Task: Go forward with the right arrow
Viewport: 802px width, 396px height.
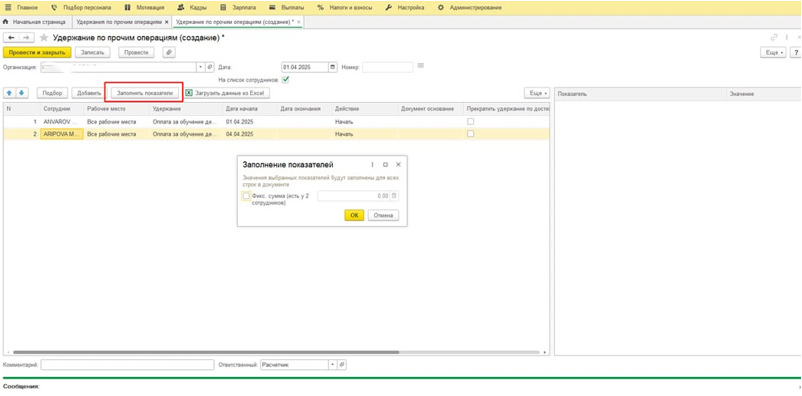Action: coord(27,38)
